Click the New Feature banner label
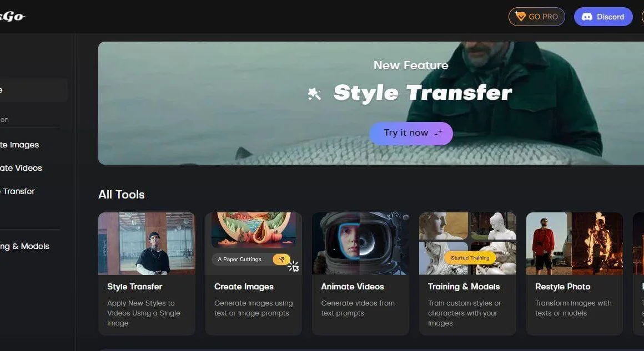Screen dimensions: 644x351 click(x=411, y=65)
